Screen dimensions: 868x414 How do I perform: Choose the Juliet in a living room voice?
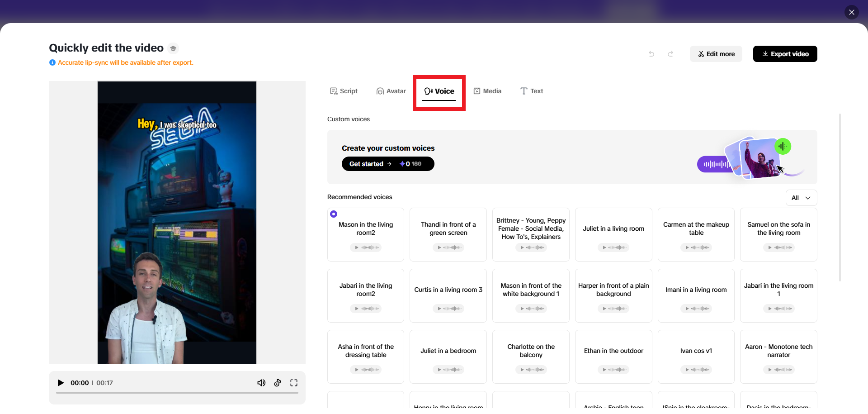[613, 234]
